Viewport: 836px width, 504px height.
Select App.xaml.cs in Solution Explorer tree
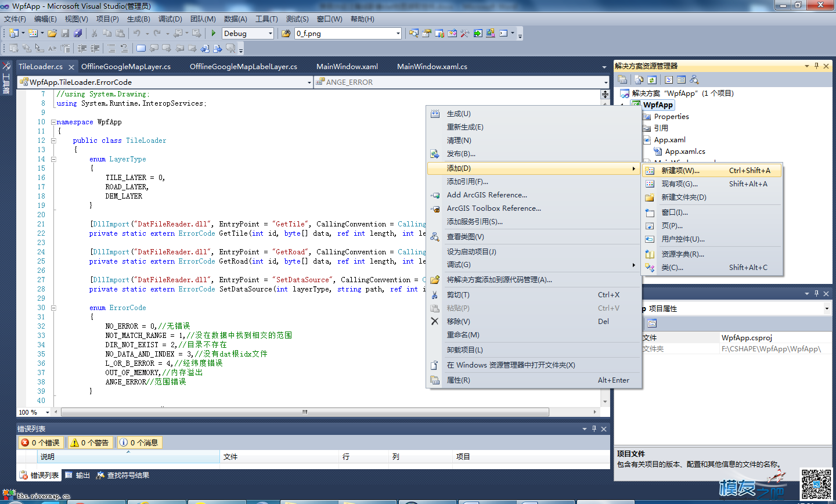685,152
